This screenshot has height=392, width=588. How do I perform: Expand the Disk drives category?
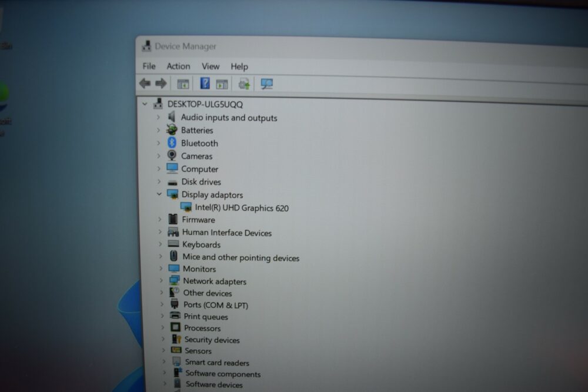159,182
